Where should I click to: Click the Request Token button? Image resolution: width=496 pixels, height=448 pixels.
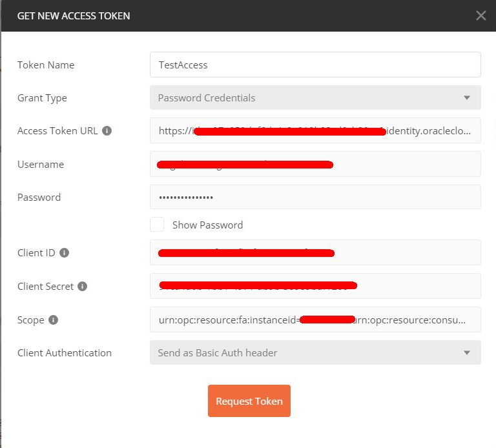pos(249,401)
